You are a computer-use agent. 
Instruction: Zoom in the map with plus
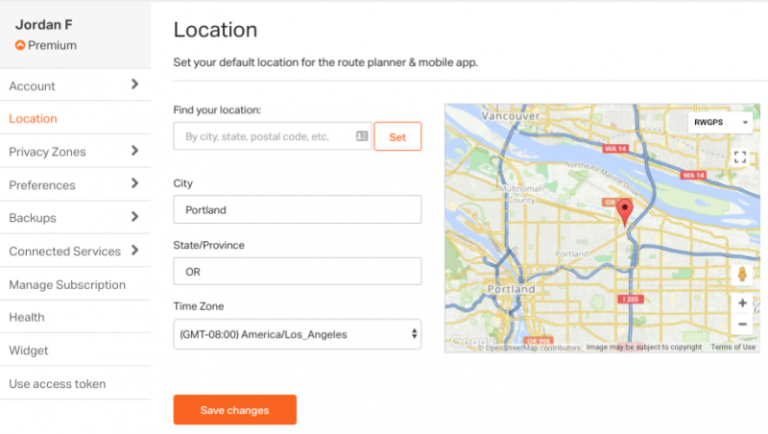tap(742, 303)
